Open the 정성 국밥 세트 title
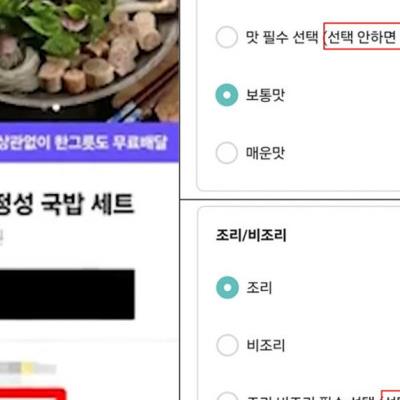 [x=67, y=204]
